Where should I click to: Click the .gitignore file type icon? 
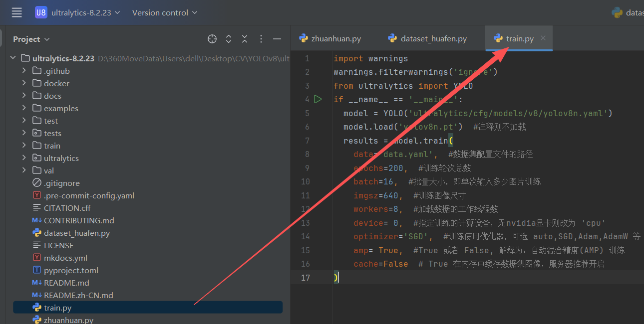37,183
